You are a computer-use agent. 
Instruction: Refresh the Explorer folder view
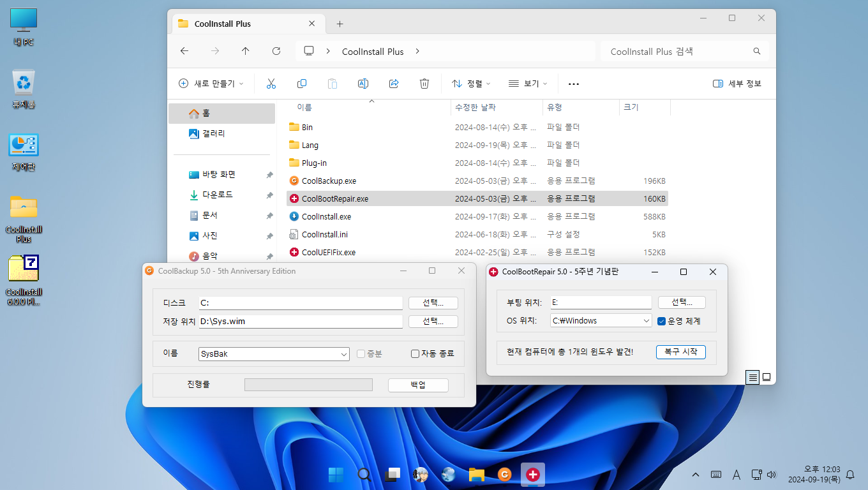[276, 51]
